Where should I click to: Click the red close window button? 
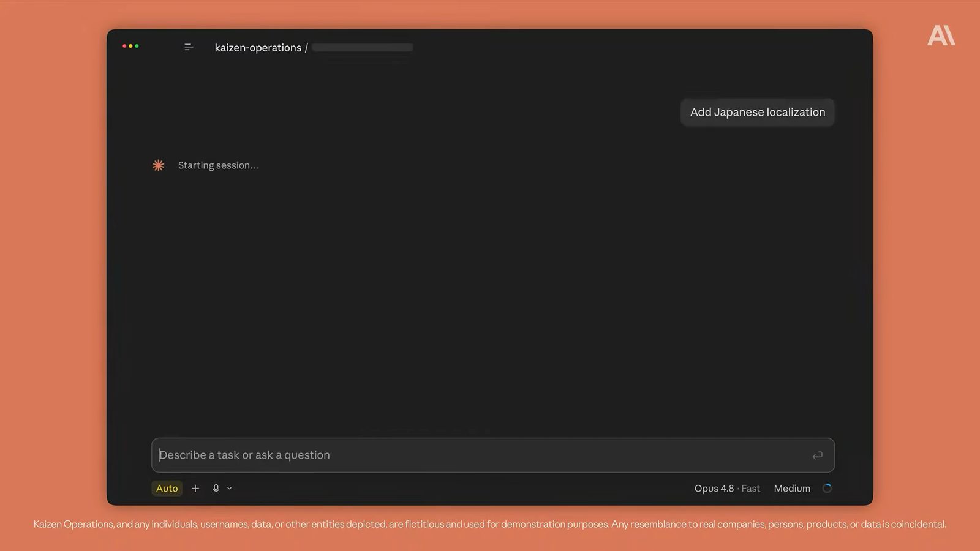pyautogui.click(x=124, y=46)
